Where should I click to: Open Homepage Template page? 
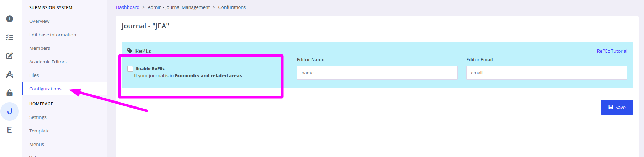[39, 131]
